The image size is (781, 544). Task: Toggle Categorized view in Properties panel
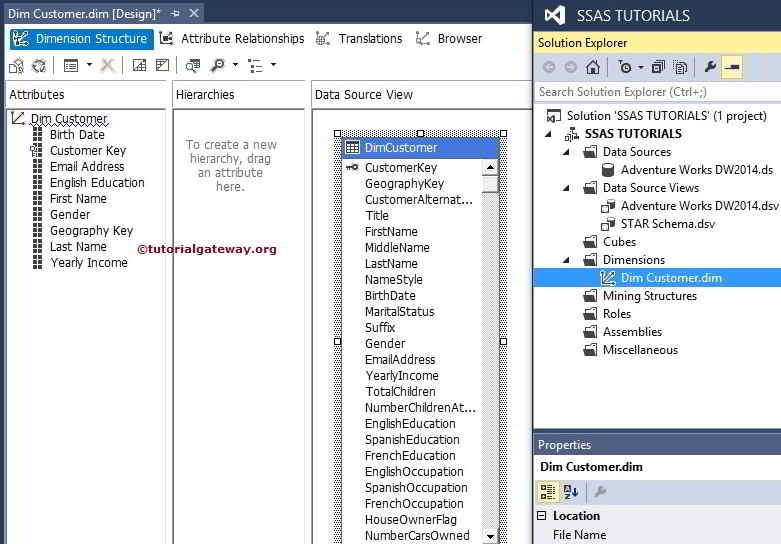pyautogui.click(x=548, y=492)
